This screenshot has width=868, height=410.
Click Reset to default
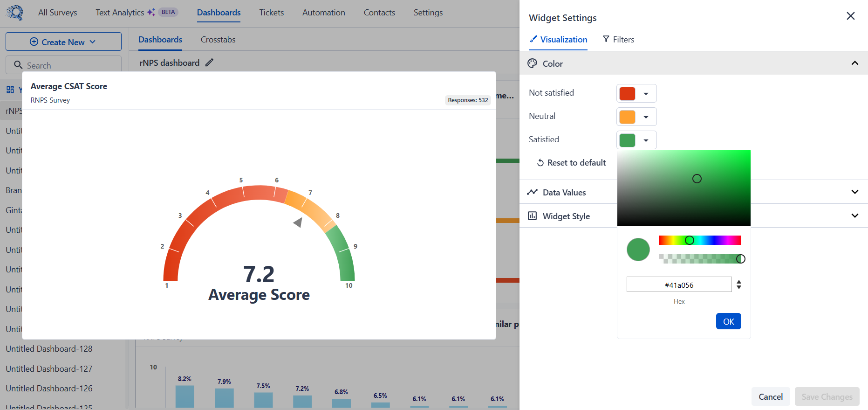click(571, 163)
